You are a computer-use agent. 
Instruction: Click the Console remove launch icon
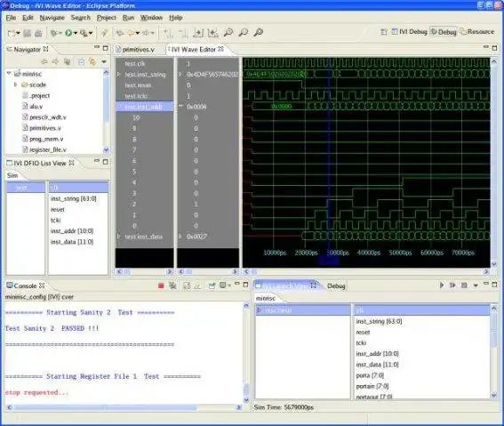173,285
